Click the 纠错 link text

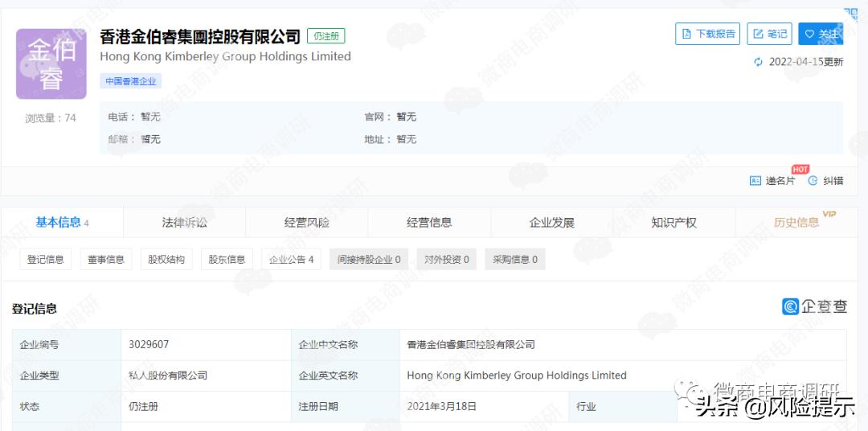click(833, 181)
